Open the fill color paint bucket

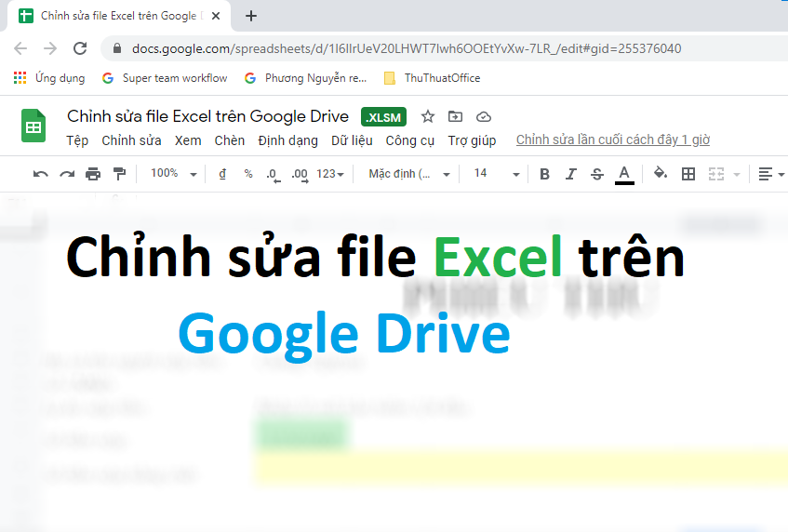[x=661, y=174]
